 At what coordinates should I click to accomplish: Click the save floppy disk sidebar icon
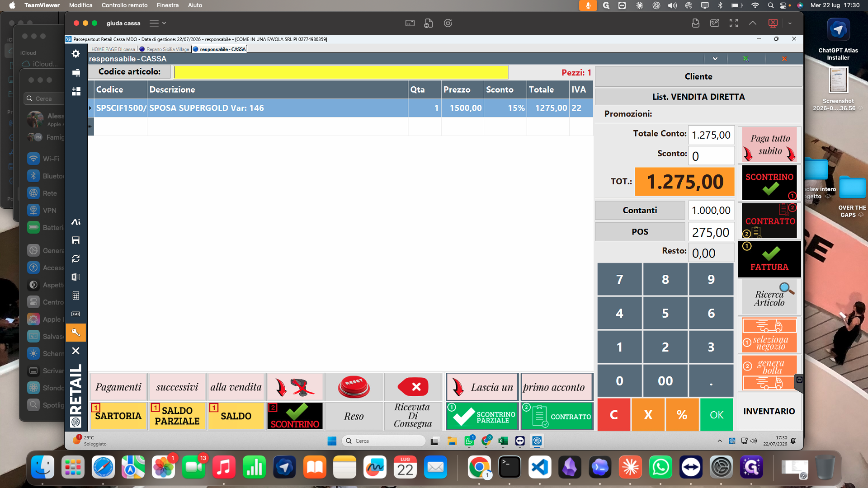76,240
